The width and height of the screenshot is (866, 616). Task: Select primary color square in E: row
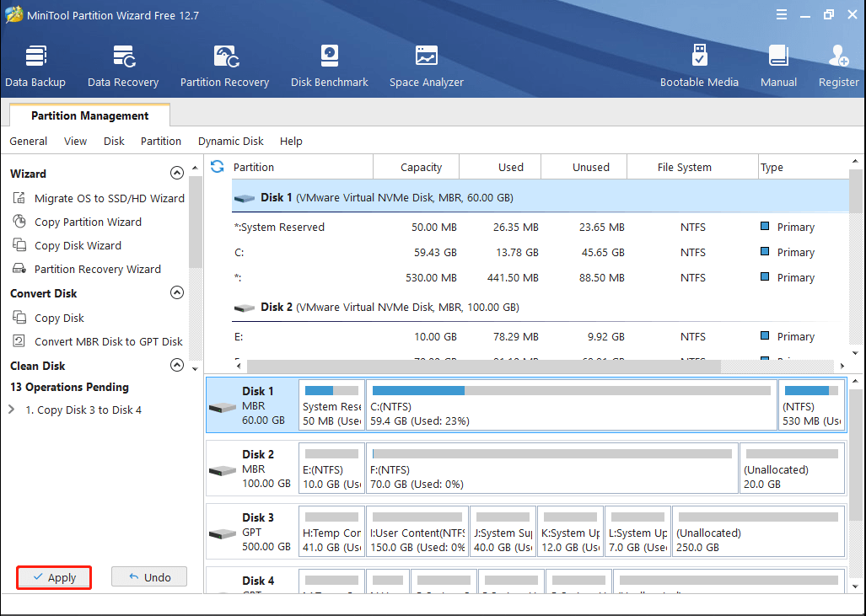[765, 335]
